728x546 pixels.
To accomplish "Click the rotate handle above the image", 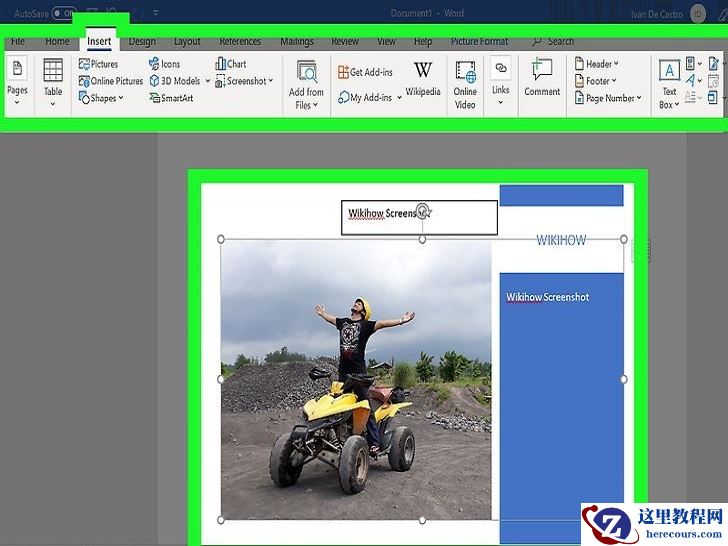I will [422, 210].
